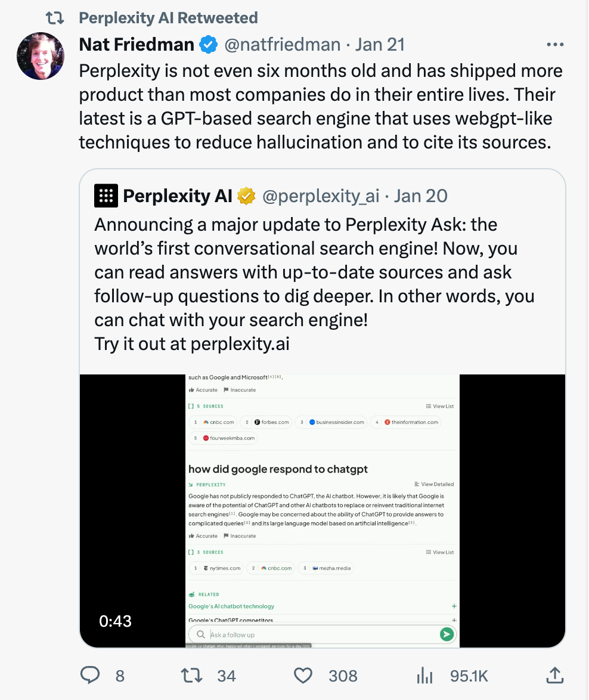Viewport: 589px width, 700px height.
Task: Click the Ask a follow up field
Action: 317,634
